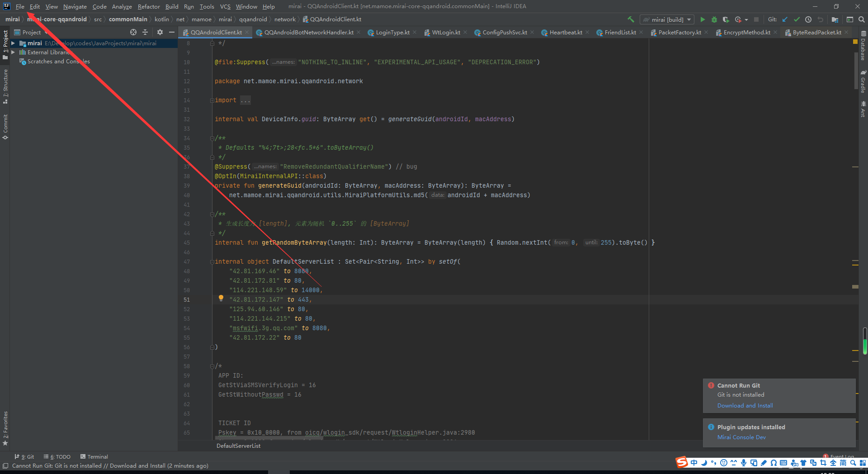The image size is (868, 474).
Task: Open Git history clock icon
Action: (808, 19)
